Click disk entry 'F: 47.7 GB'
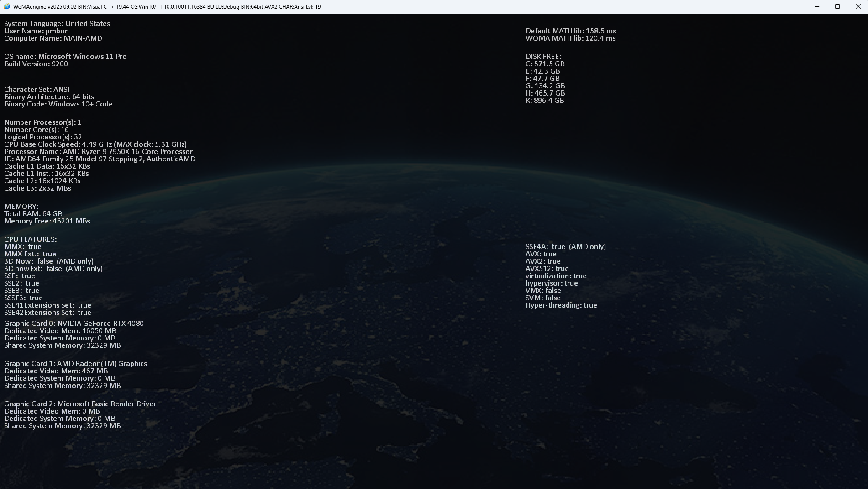Screen dimensions: 868x489 (x=542, y=79)
